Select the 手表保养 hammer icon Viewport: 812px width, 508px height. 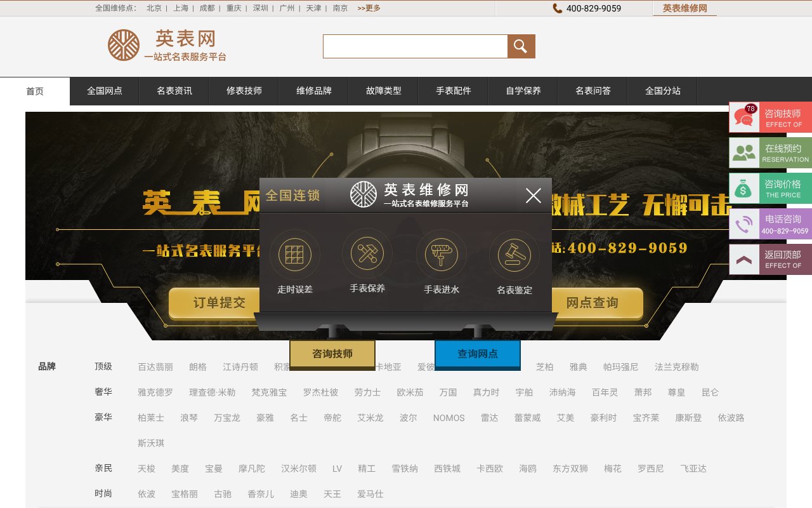367,254
